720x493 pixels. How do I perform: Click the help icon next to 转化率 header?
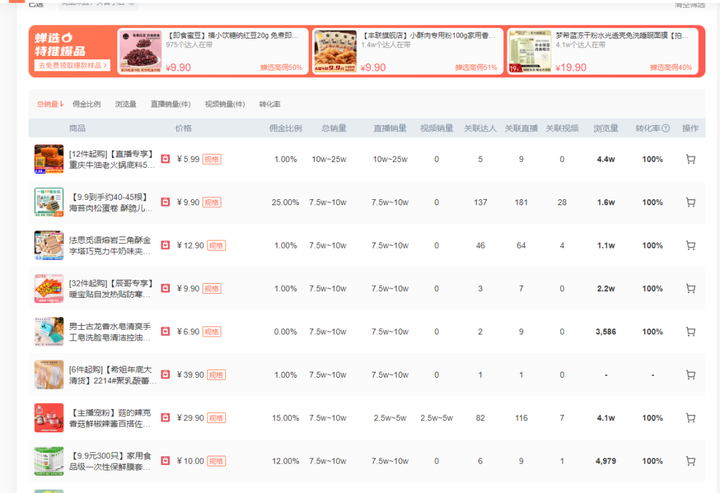tap(666, 129)
